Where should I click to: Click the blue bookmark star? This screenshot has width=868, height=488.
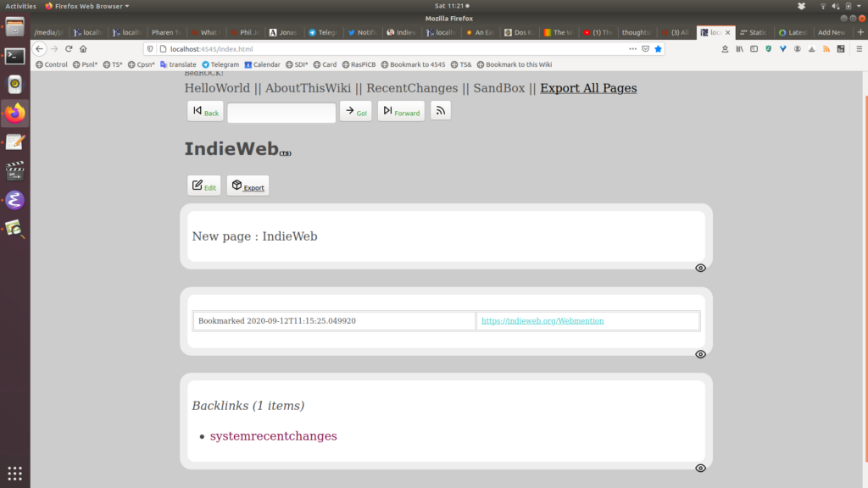coord(658,48)
